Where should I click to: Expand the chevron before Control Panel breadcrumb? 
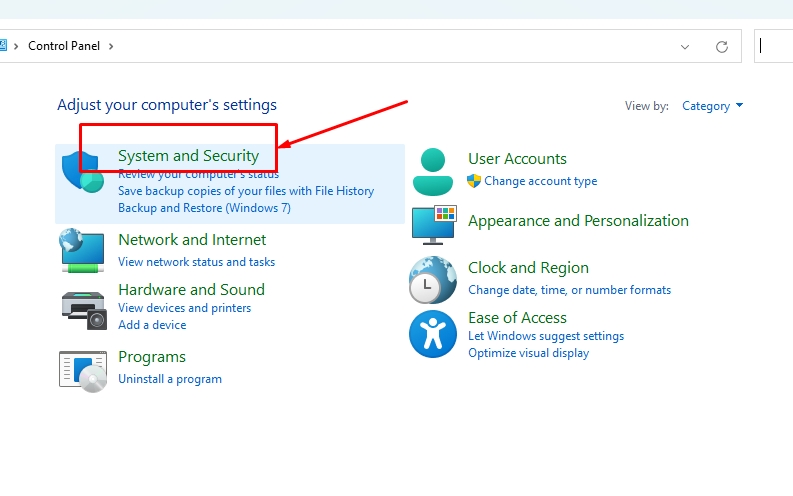coord(16,47)
